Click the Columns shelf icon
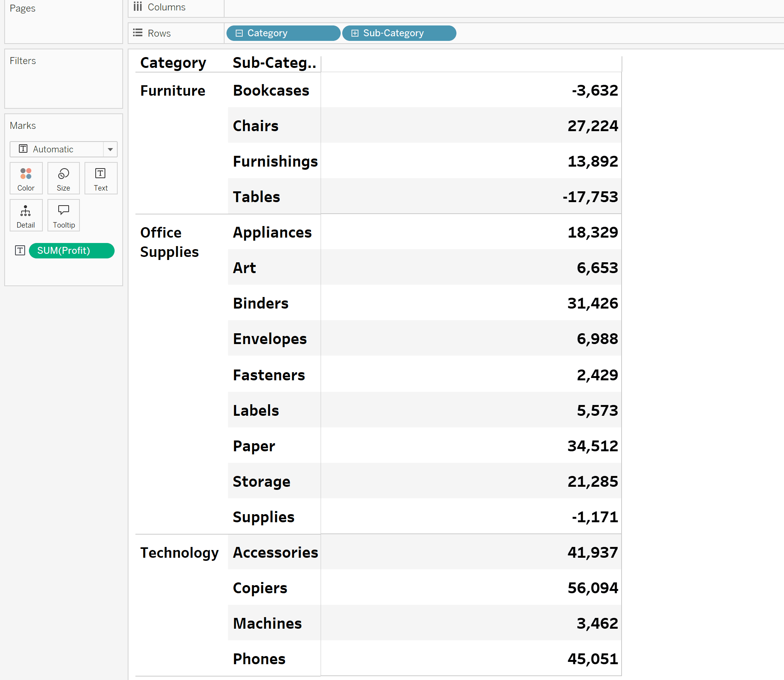 pyautogui.click(x=137, y=7)
